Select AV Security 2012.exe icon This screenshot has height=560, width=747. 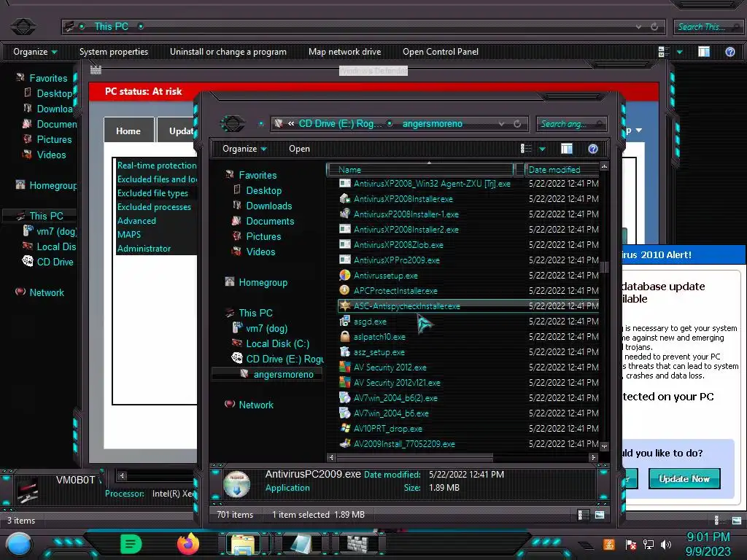click(x=345, y=367)
